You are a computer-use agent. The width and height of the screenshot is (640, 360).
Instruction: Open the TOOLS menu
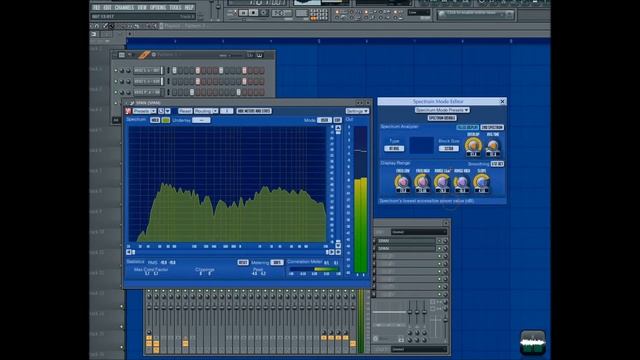click(175, 7)
